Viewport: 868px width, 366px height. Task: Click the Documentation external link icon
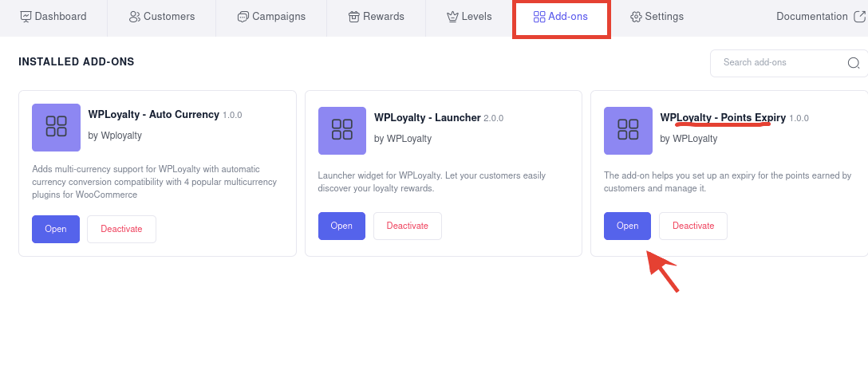859,16
